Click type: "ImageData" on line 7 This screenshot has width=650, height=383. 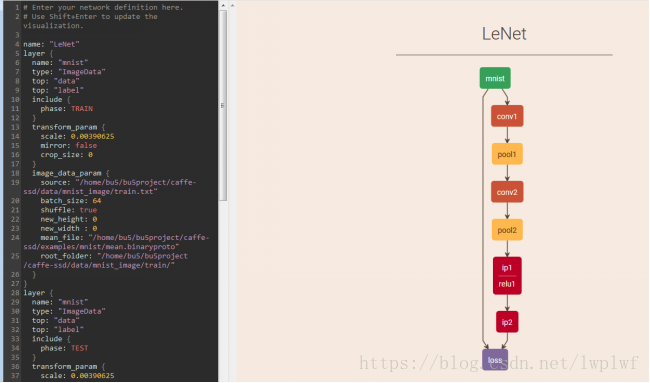(68, 72)
